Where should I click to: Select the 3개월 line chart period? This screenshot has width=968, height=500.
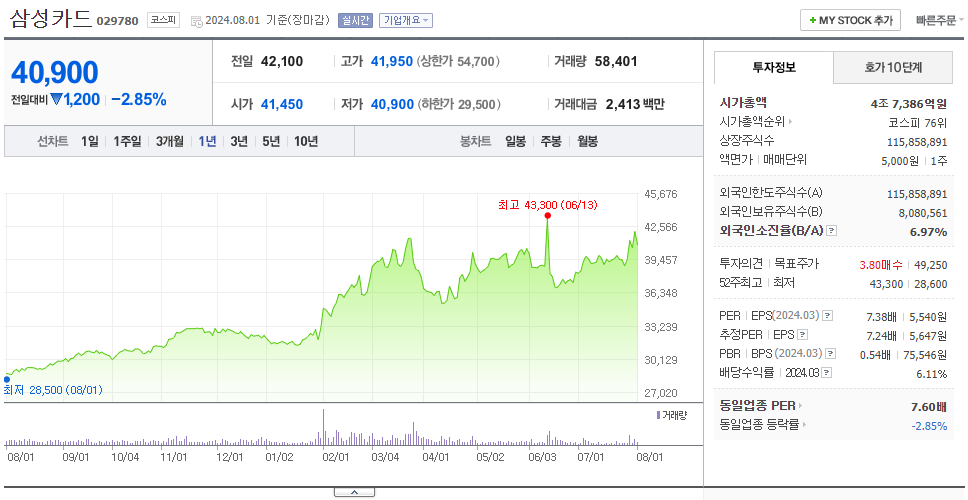click(169, 141)
